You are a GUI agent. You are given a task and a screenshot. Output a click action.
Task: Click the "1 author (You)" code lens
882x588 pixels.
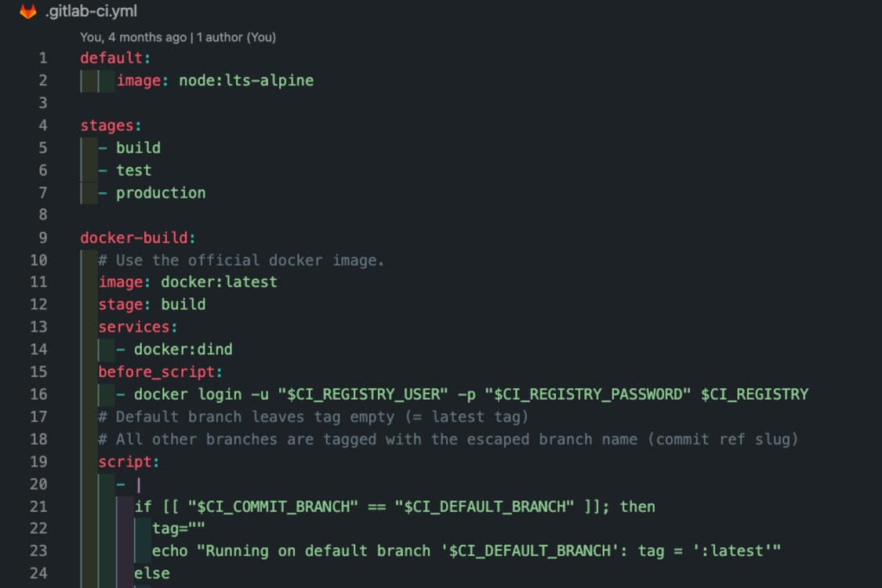pyautogui.click(x=236, y=37)
